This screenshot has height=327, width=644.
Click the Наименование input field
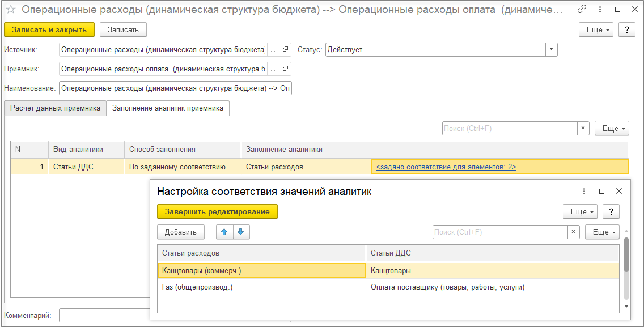(175, 88)
